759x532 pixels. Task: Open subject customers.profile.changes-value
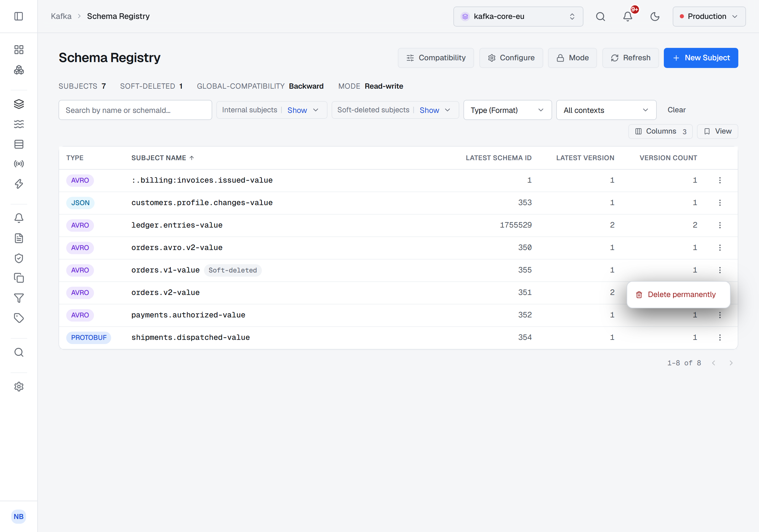202,203
